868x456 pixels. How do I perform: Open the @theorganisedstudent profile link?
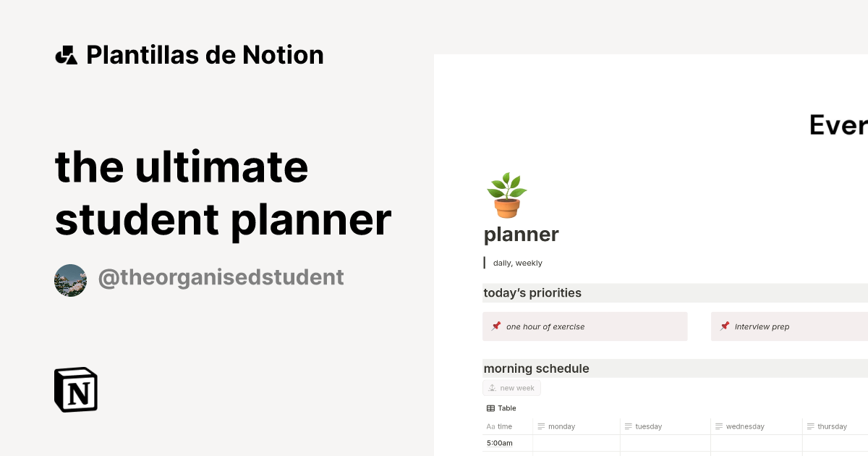[x=221, y=277]
